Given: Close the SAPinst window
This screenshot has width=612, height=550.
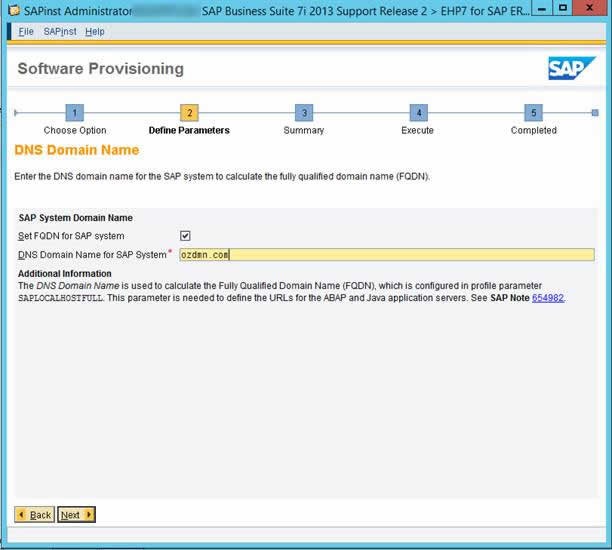Looking at the screenshot, I should click(x=589, y=8).
